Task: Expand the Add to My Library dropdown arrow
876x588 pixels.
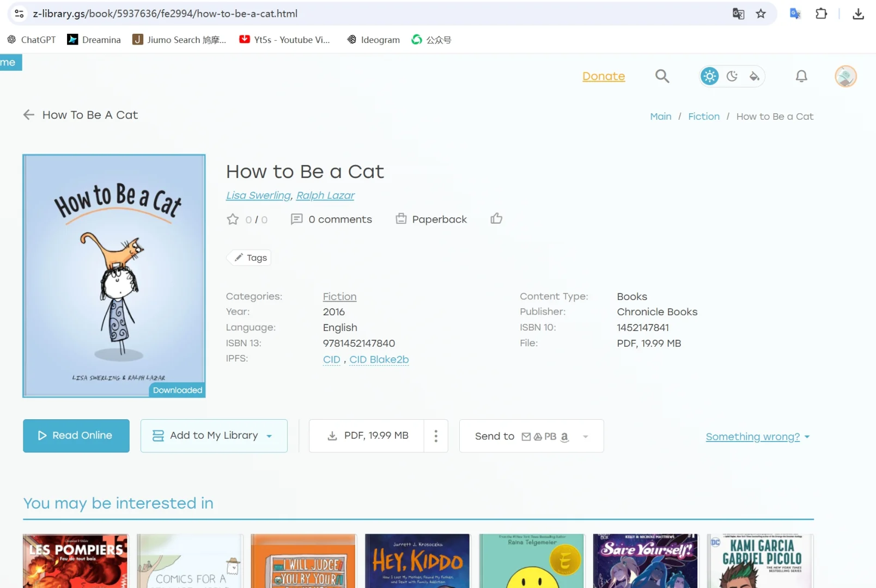Action: pos(269,436)
